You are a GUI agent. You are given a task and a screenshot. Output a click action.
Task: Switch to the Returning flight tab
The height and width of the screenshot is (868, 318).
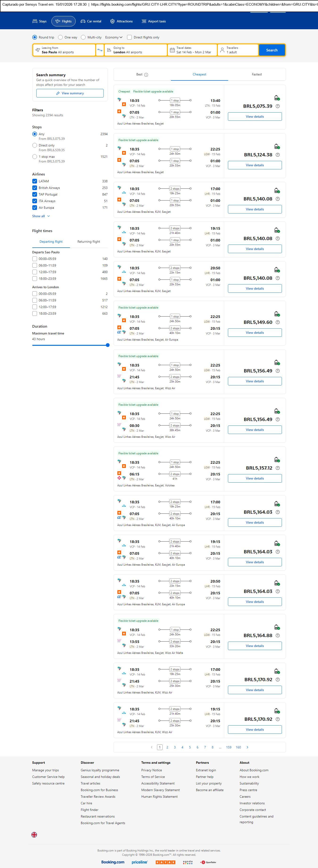click(x=89, y=242)
